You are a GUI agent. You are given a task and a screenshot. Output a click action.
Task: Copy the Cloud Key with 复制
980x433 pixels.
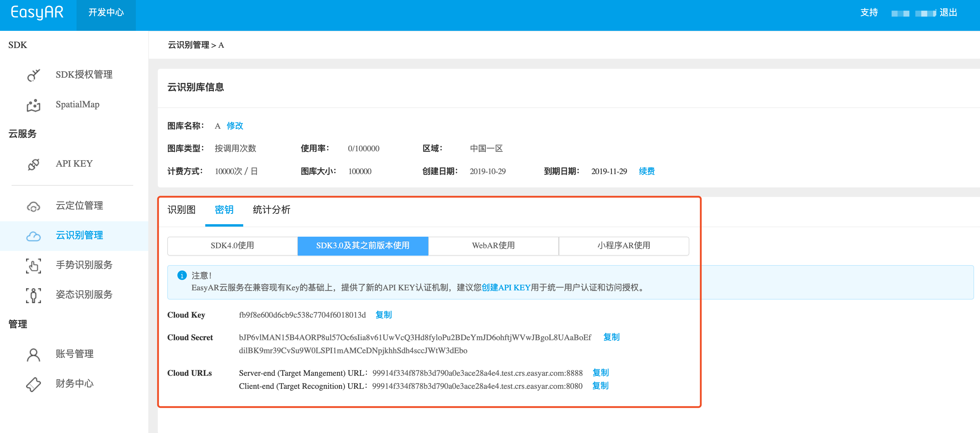click(x=384, y=315)
